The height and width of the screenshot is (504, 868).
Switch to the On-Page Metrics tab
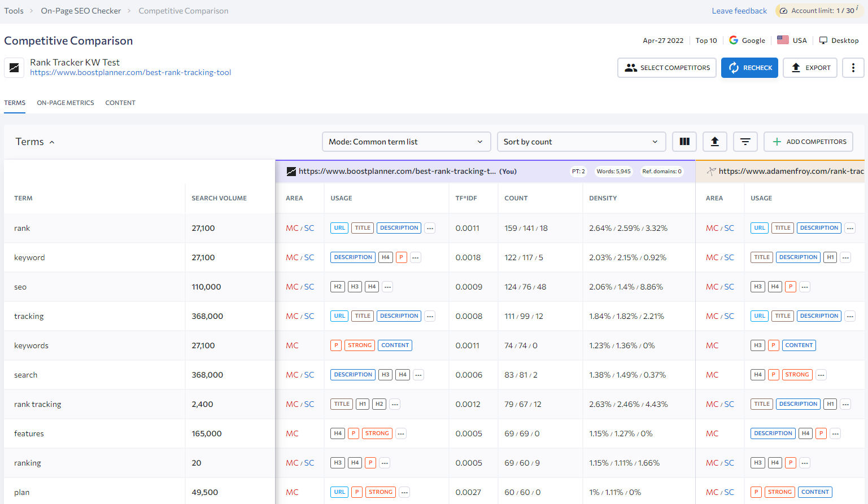point(66,103)
